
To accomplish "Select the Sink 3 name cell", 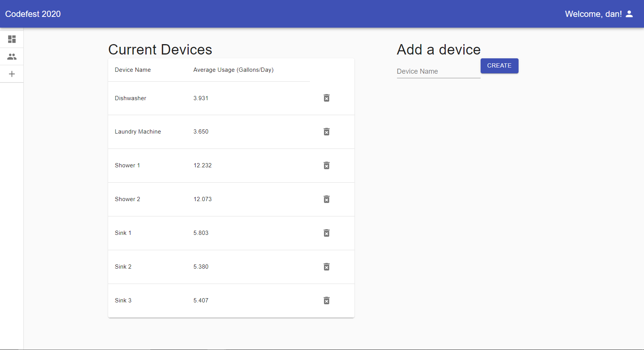I will point(123,300).
